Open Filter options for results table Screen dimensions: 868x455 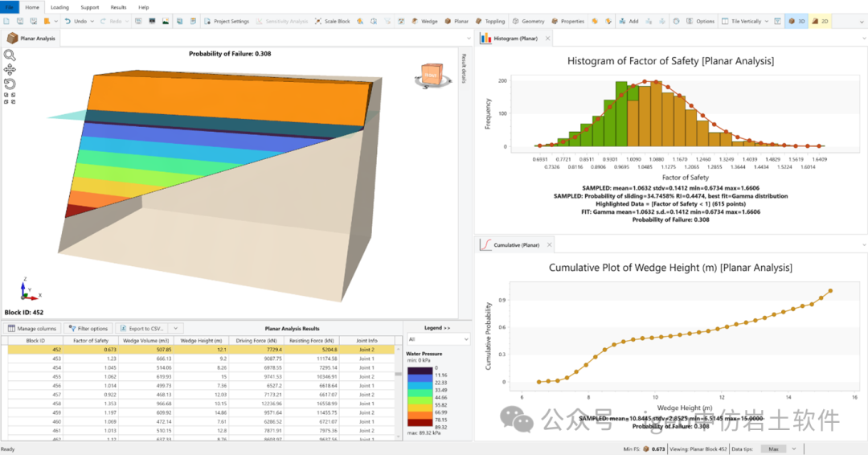click(x=88, y=328)
